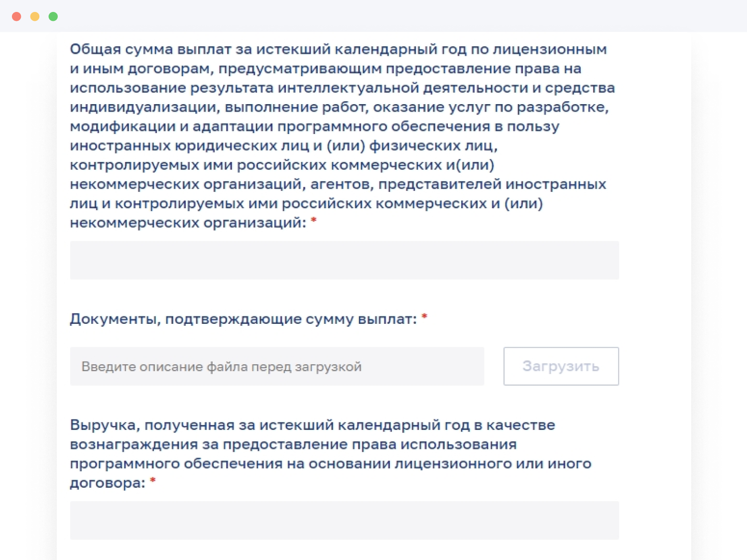747x560 pixels.
Task: Focus the software license revenue input field
Action: 344,520
